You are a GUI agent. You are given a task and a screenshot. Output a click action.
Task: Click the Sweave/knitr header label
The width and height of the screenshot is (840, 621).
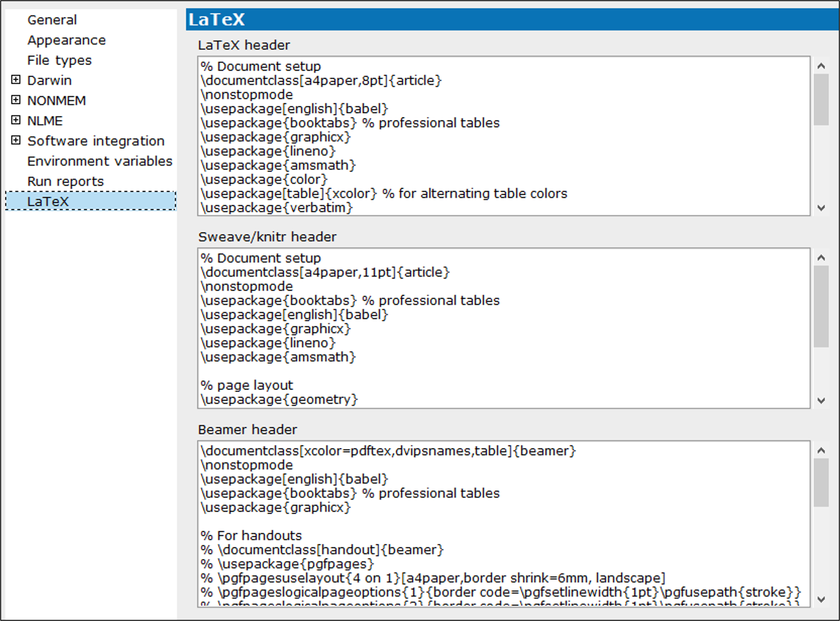click(x=267, y=237)
